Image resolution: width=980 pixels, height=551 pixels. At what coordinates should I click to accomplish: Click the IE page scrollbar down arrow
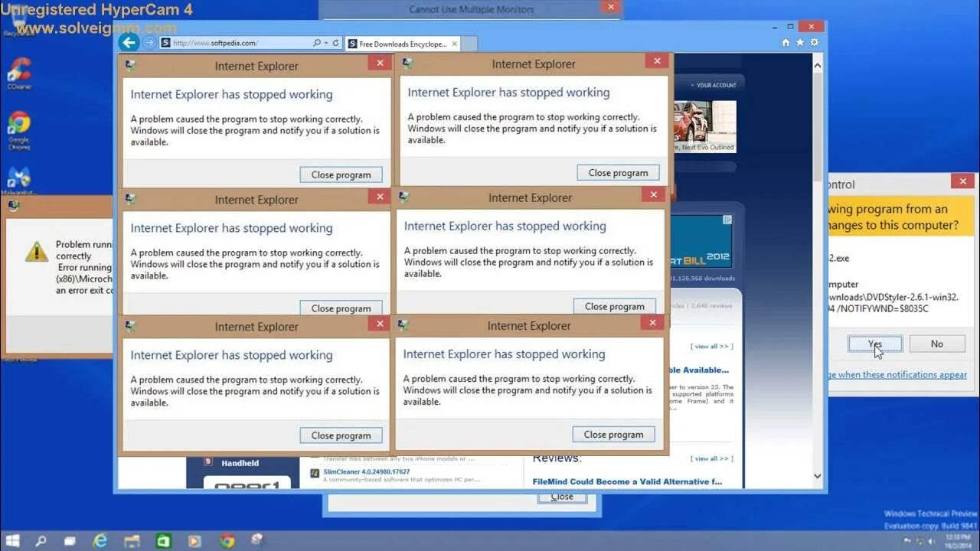pyautogui.click(x=817, y=476)
